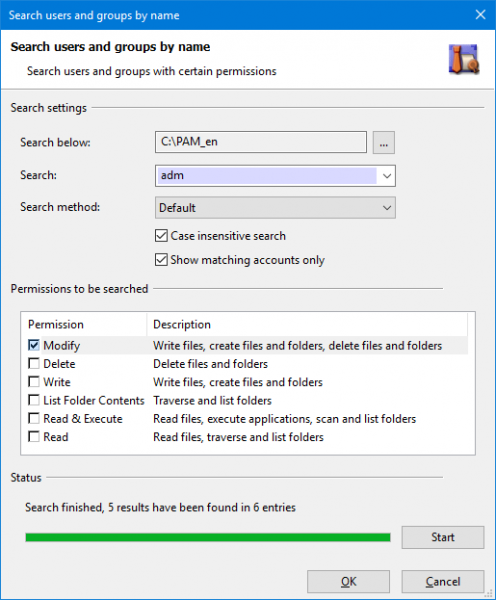Viewport: 496px width, 600px height.
Task: Enable Read & Execute permission
Action: [x=34, y=419]
